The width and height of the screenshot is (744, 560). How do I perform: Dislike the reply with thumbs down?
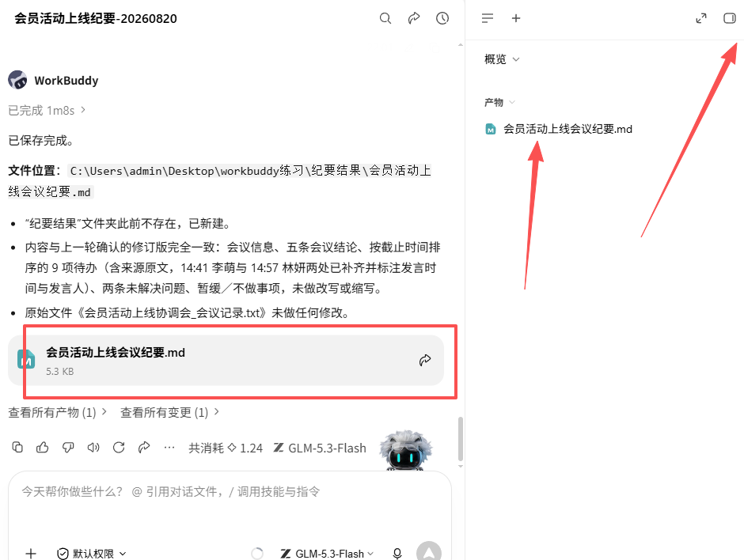[68, 447]
